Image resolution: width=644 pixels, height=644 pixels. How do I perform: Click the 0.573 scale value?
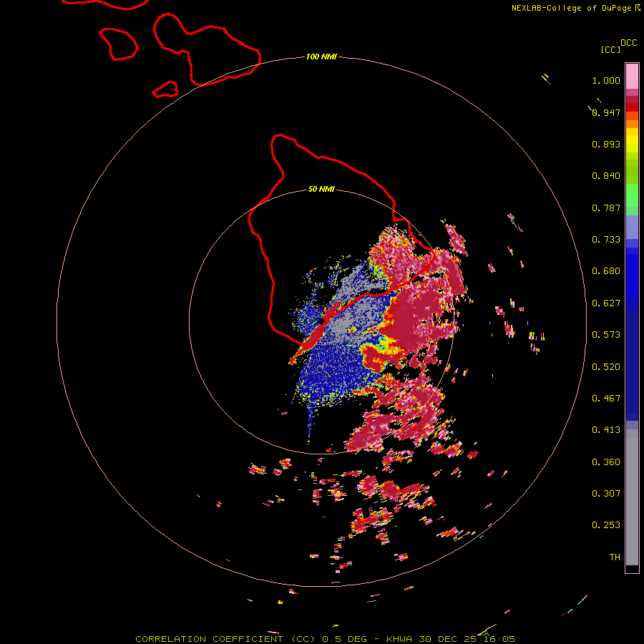606,335
